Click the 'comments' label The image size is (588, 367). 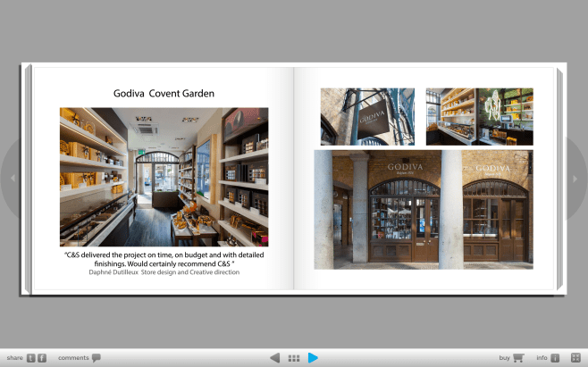(x=73, y=358)
